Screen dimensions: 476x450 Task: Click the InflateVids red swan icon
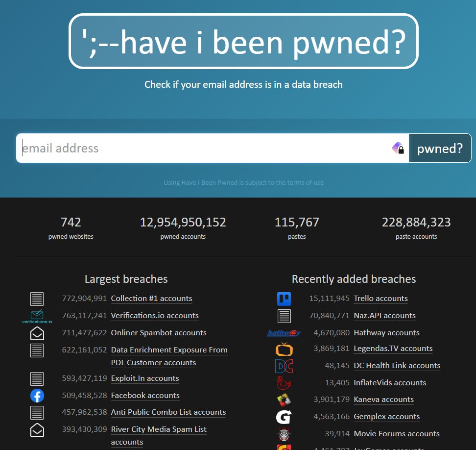coord(284,383)
